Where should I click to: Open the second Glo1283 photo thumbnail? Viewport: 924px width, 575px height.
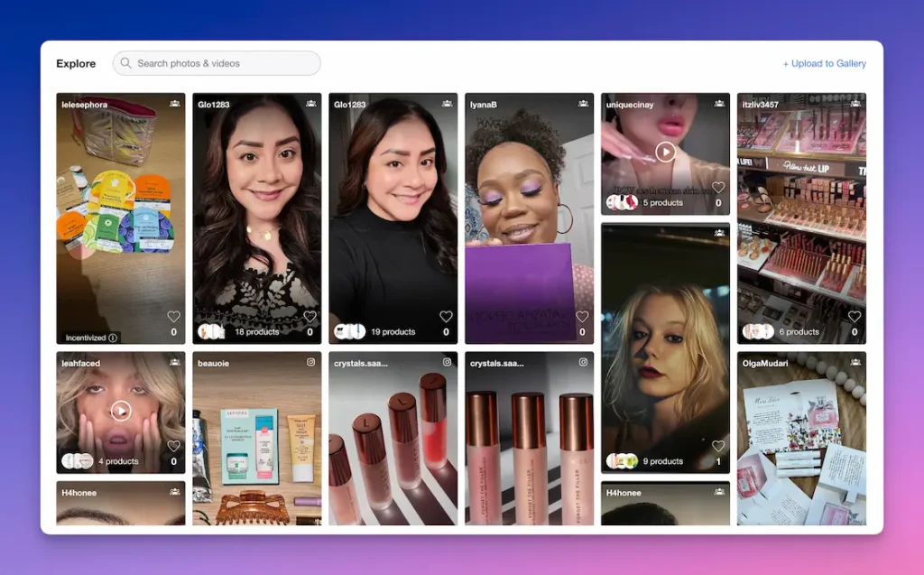(393, 217)
